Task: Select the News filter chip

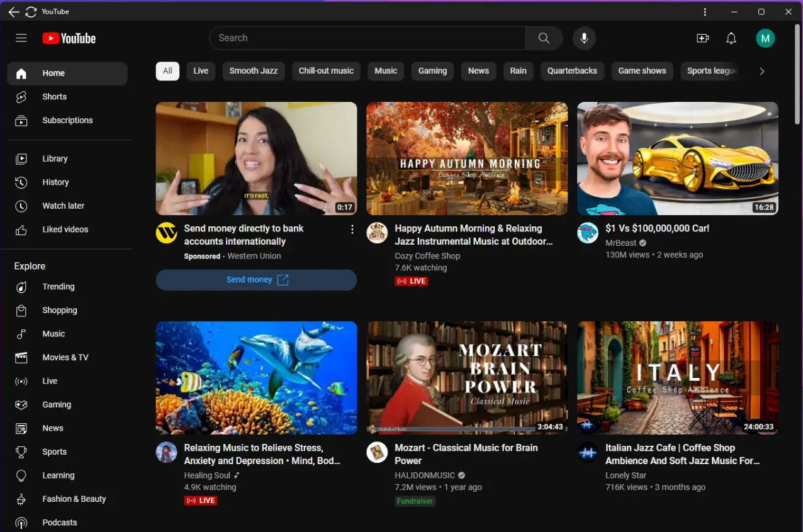Action: pyautogui.click(x=478, y=71)
